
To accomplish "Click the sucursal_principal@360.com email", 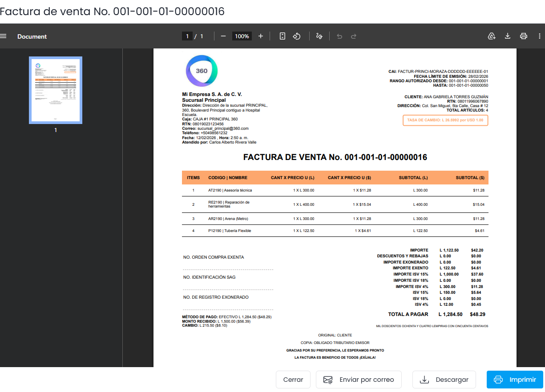I will click(x=223, y=128).
